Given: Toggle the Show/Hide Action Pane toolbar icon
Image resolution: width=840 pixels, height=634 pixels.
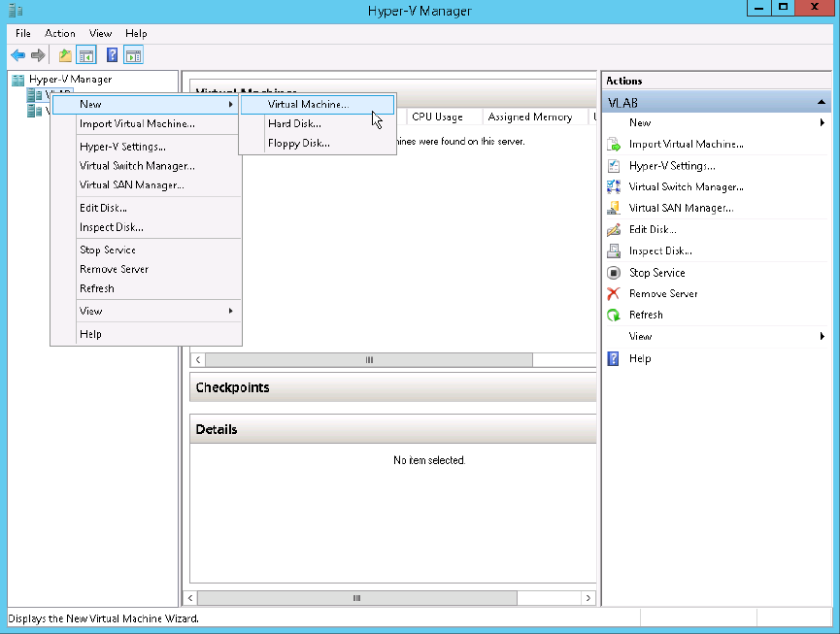Looking at the screenshot, I should coord(133,55).
